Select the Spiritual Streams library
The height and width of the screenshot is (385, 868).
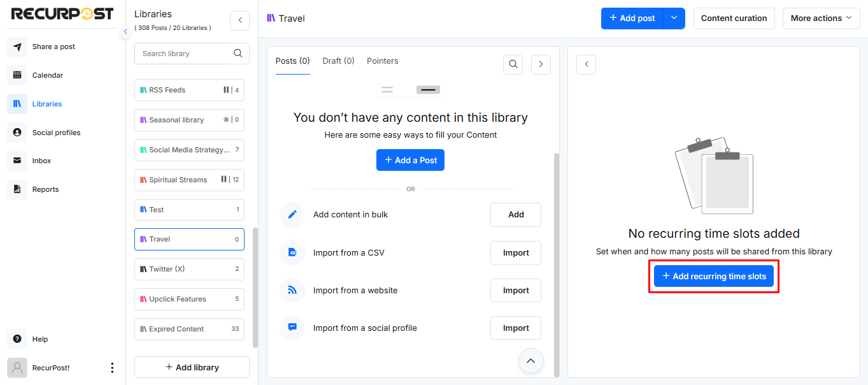(189, 180)
